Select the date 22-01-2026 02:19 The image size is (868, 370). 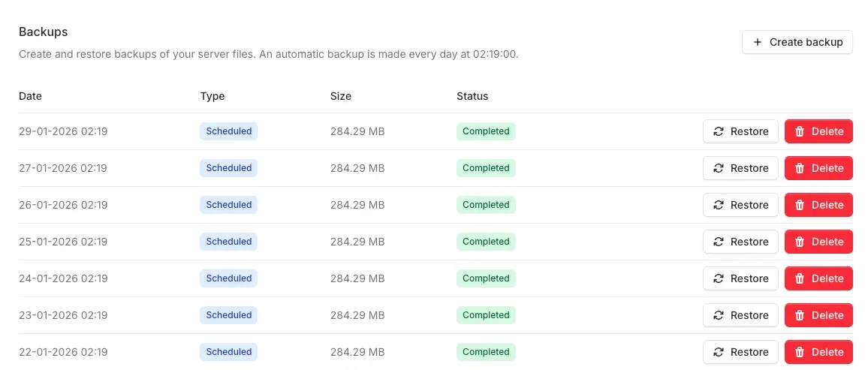63,352
